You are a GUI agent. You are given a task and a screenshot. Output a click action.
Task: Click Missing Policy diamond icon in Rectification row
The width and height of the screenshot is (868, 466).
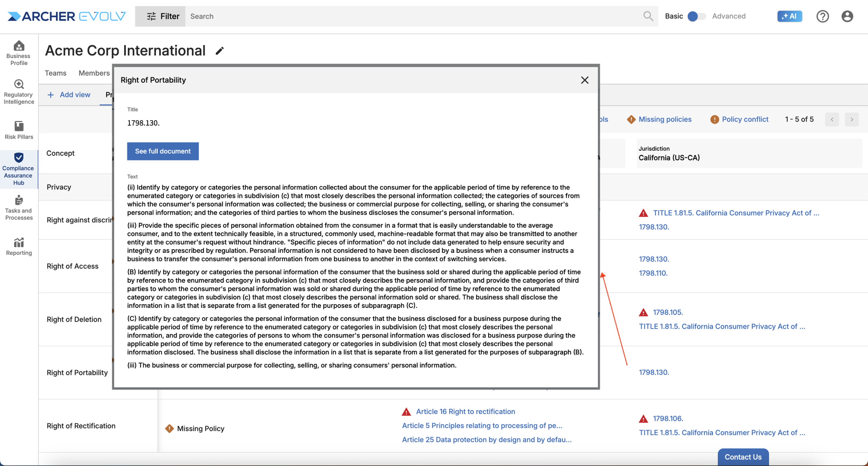169,429
